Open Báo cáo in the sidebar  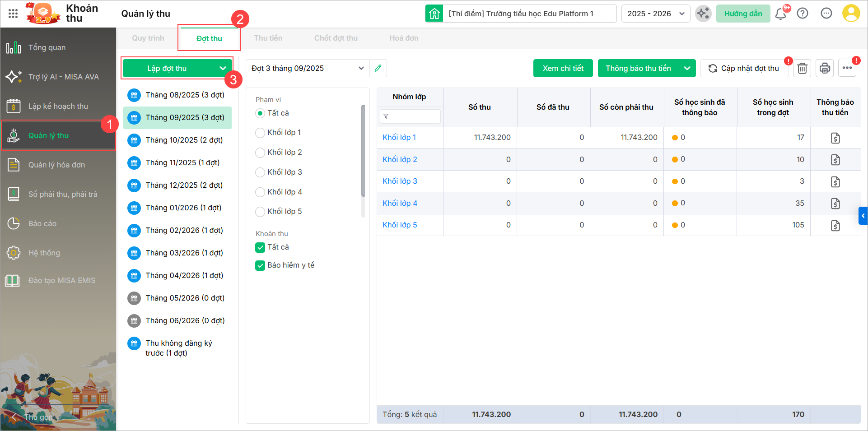point(42,223)
